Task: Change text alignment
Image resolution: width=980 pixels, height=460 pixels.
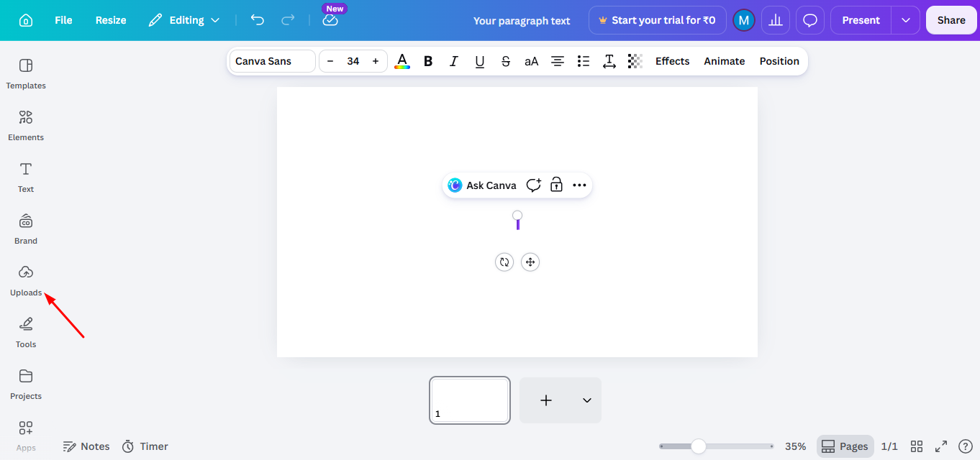Action: tap(558, 61)
